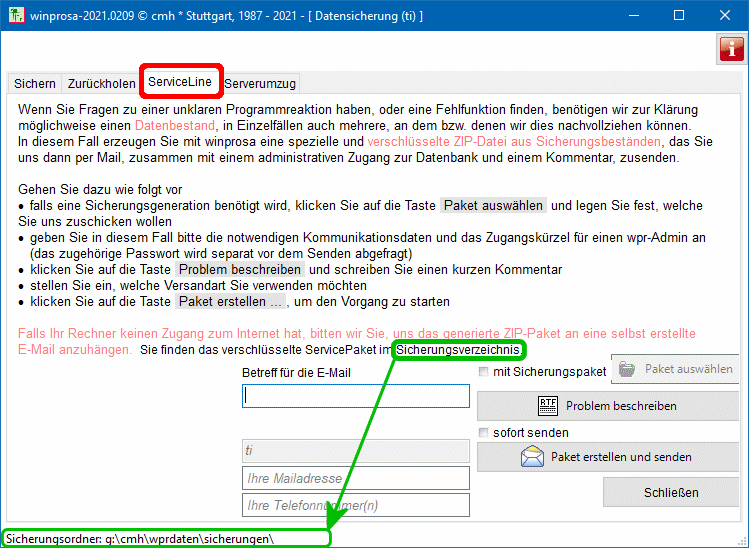Open the Zurückholen tab
This screenshot has height=548, width=749.
coord(101,83)
